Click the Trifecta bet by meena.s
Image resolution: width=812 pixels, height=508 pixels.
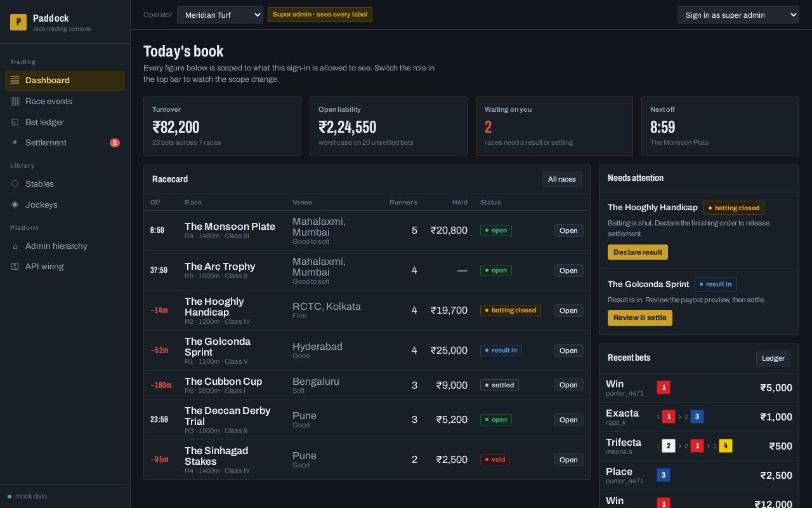tap(699, 446)
